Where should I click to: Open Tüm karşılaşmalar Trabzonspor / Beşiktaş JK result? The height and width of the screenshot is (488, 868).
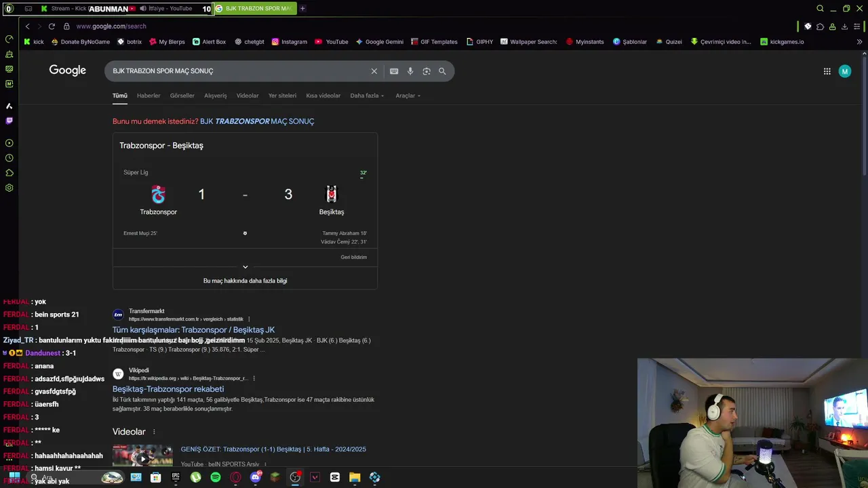(193, 330)
